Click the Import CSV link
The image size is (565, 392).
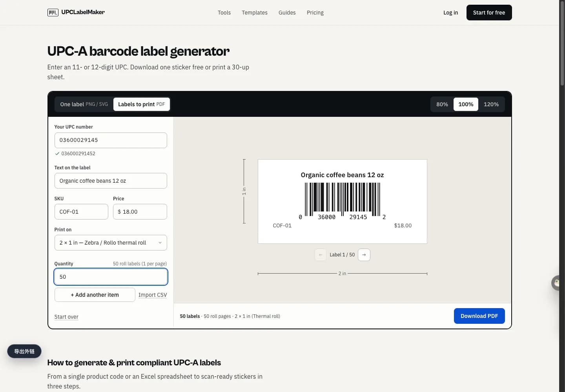(x=153, y=295)
